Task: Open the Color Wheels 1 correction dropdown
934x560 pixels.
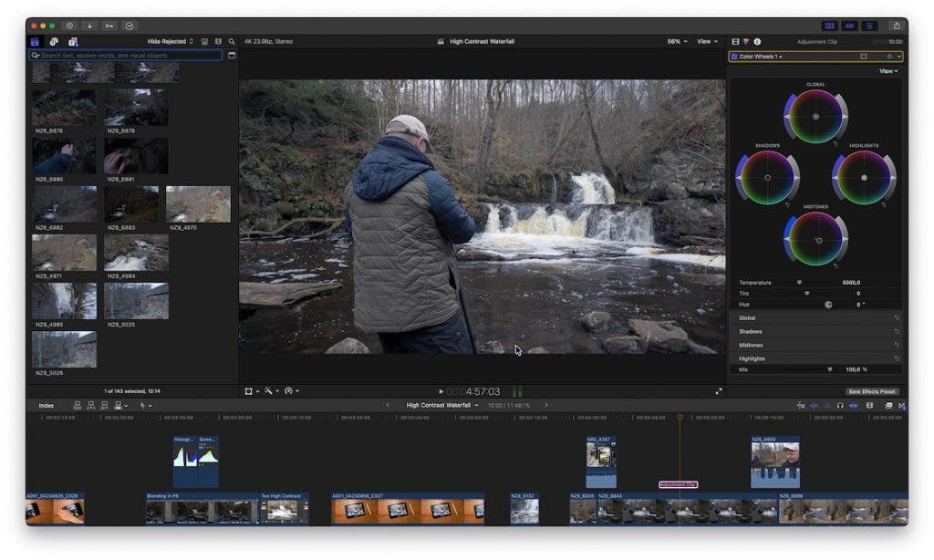Action: click(761, 57)
